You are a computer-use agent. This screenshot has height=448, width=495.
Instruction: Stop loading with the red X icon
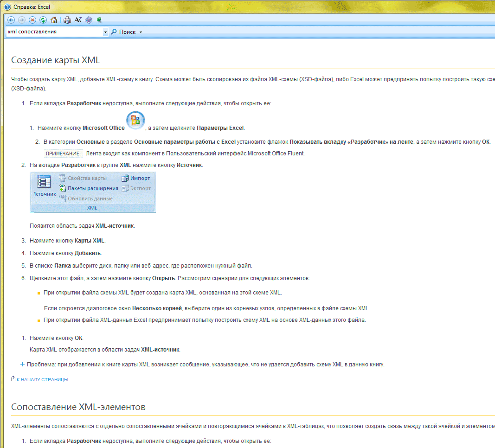coord(32,20)
